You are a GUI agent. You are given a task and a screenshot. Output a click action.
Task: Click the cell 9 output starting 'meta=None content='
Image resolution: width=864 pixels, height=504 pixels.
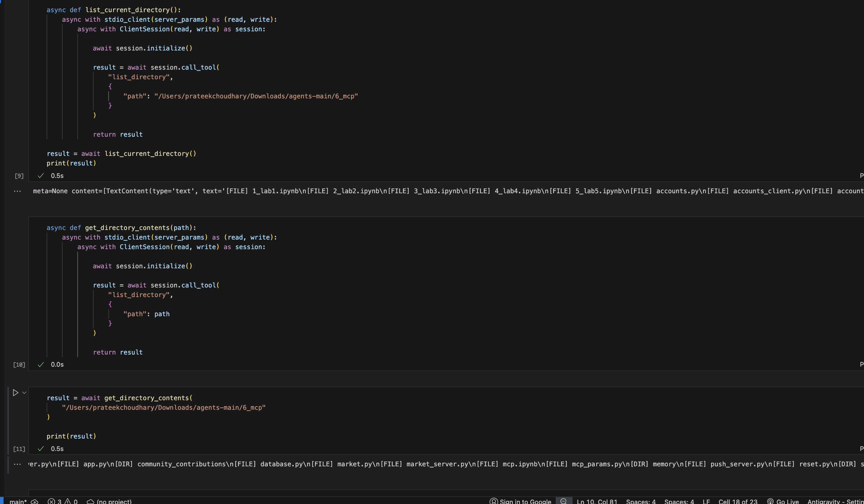pos(448,191)
